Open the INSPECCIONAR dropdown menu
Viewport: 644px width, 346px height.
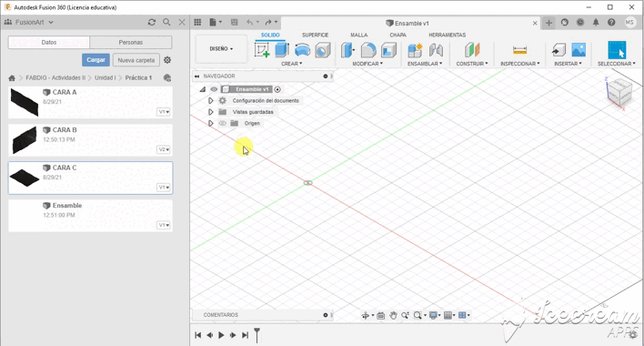coord(520,64)
